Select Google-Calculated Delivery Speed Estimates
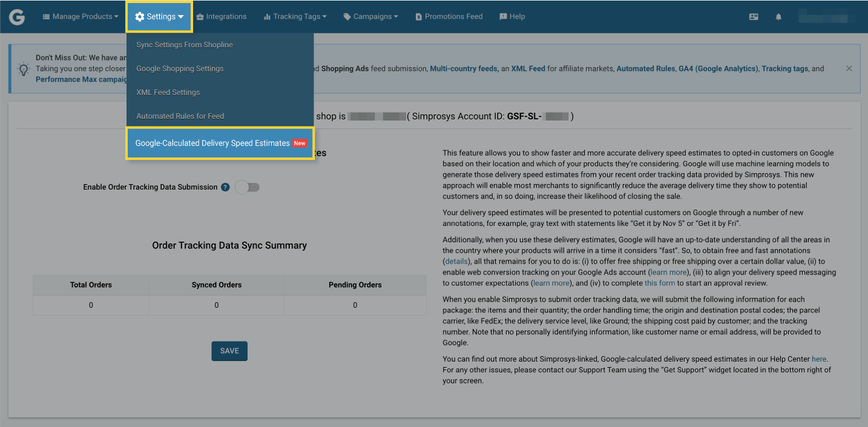Image resolution: width=868 pixels, height=427 pixels. 220,144
